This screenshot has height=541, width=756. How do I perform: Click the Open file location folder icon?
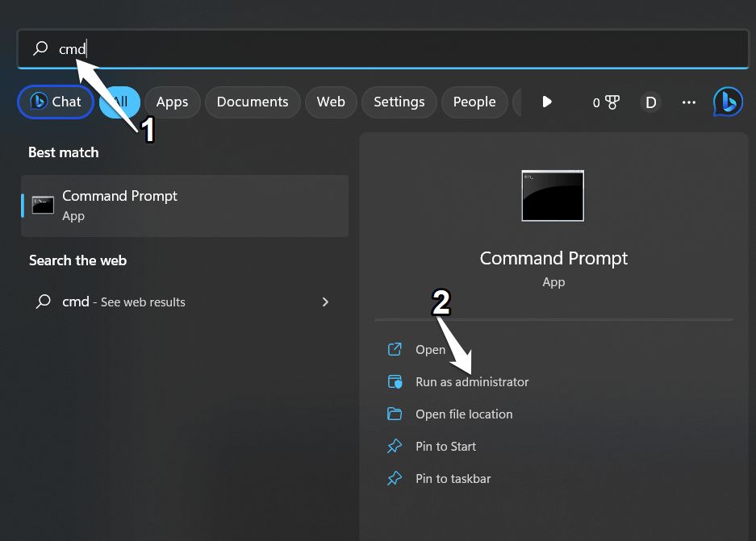point(395,414)
